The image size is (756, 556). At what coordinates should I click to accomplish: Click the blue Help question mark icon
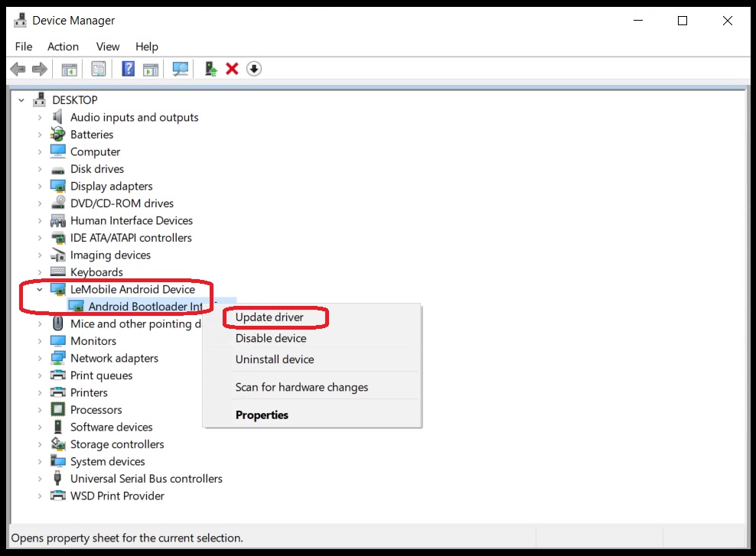coord(129,69)
